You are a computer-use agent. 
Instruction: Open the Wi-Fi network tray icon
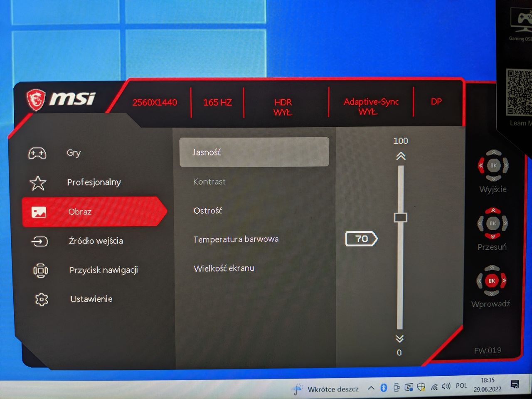(434, 387)
